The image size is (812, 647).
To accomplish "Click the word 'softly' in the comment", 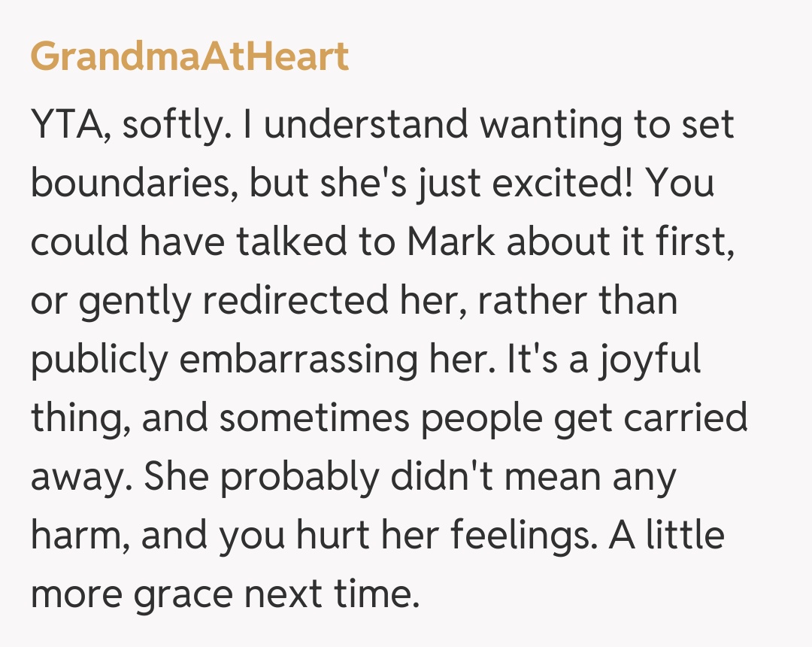I will 173,125.
